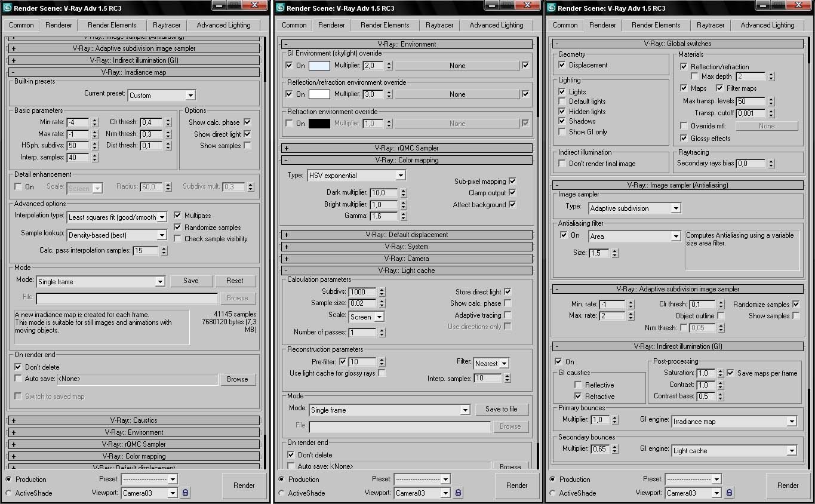
Task: Enable the Override mtl checkbox
Action: (x=684, y=126)
